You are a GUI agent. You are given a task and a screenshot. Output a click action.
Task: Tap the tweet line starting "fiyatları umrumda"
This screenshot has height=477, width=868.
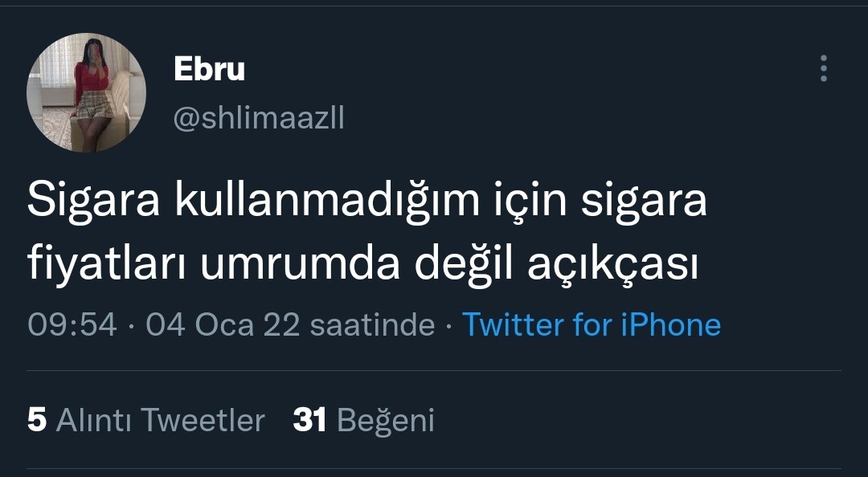362,266
